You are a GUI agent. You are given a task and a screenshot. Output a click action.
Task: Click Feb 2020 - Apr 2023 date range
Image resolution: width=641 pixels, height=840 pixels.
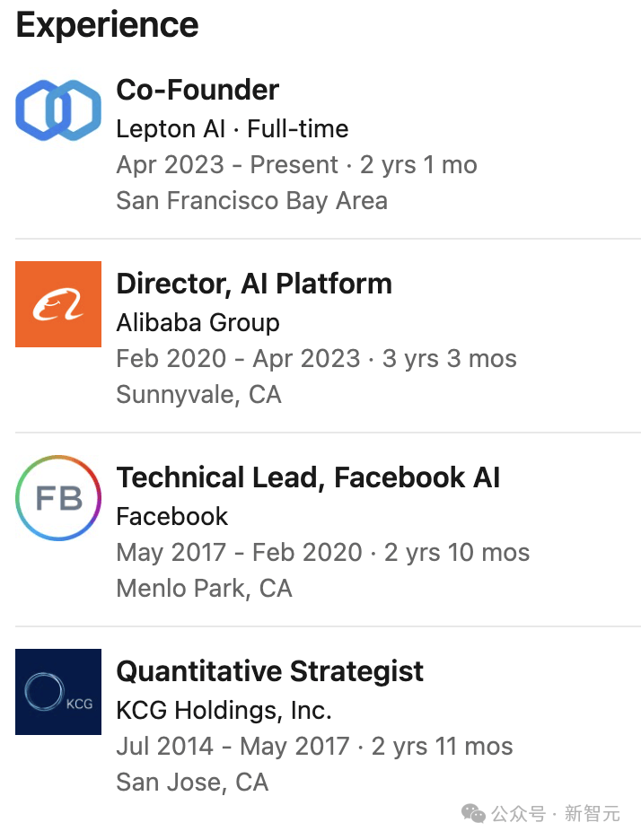pos(238,359)
